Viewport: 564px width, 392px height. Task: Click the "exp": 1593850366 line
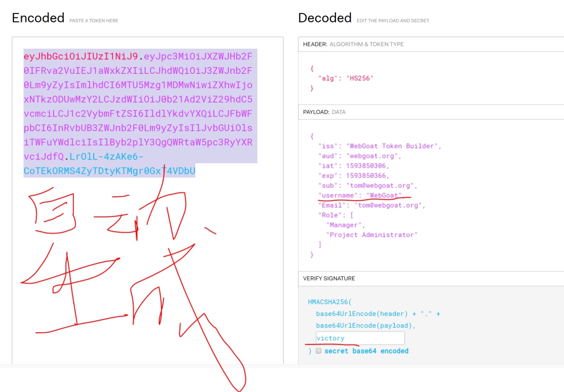[x=354, y=176]
